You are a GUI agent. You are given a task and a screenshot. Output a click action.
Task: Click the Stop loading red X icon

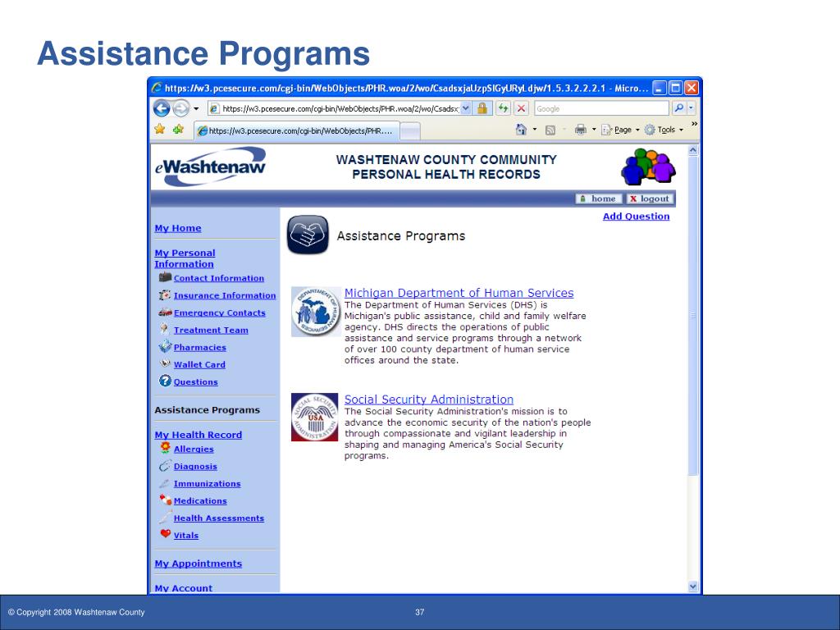[521, 109]
